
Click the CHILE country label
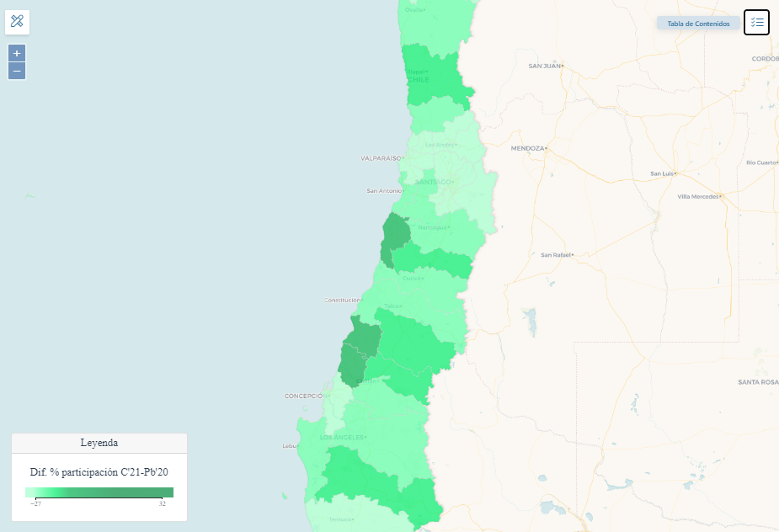[x=419, y=79]
